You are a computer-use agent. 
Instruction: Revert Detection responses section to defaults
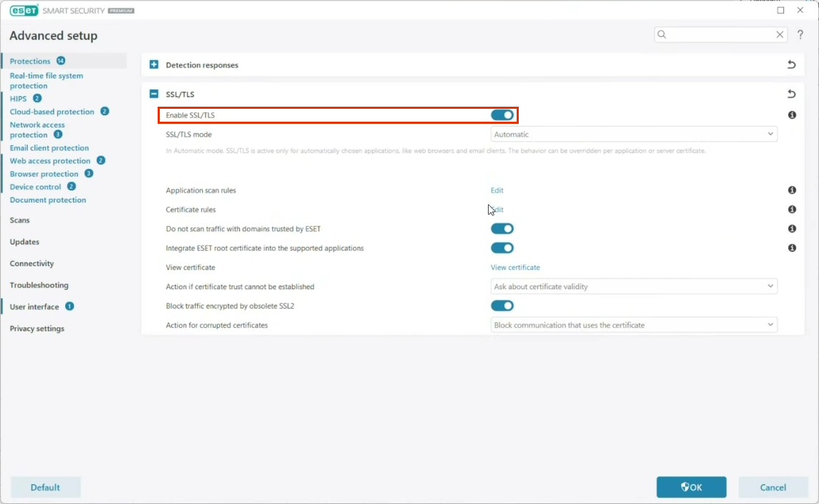tap(791, 64)
